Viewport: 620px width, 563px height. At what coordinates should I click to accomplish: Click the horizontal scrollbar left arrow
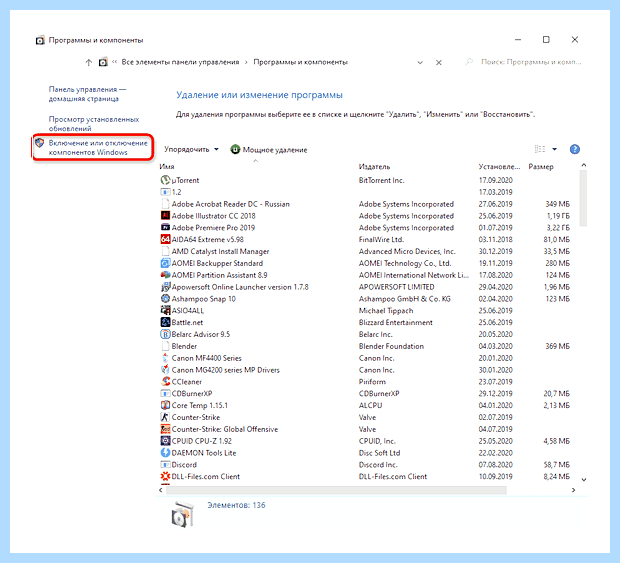tap(161, 490)
